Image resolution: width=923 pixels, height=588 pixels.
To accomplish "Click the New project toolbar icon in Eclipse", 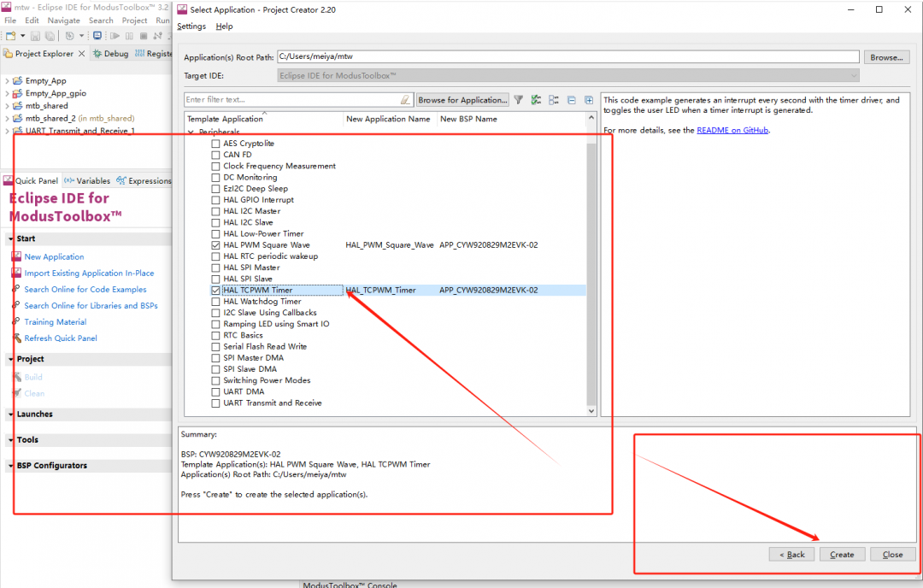I will click(10, 36).
